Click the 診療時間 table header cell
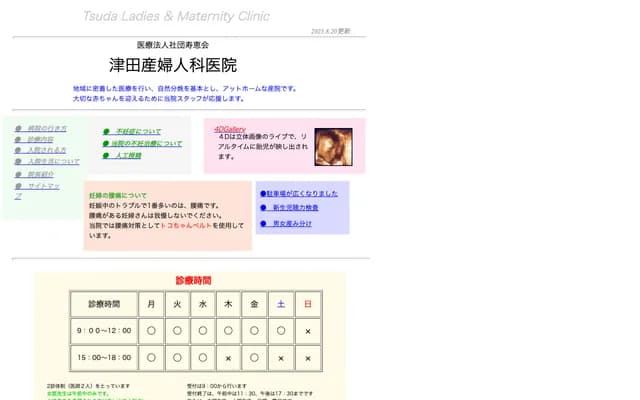Screen dimensions: 640x400 click(x=104, y=304)
